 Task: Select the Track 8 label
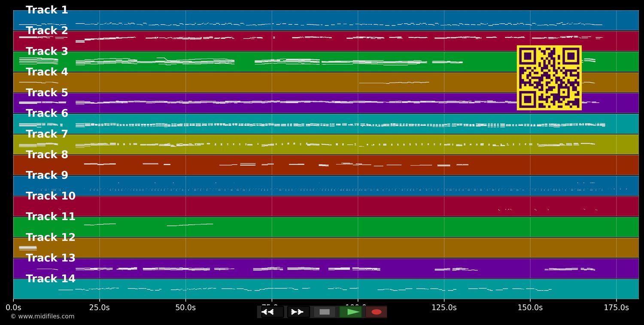click(x=47, y=154)
